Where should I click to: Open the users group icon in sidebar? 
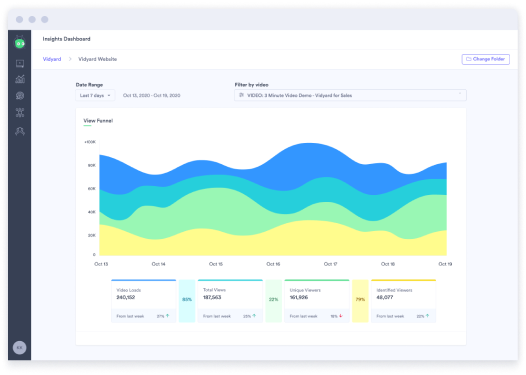(20, 131)
